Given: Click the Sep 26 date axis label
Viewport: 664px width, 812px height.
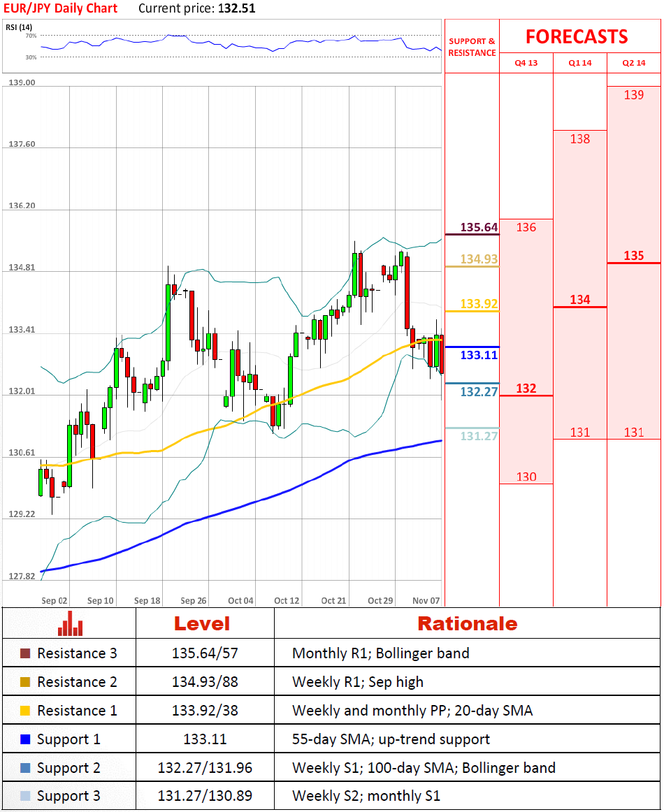Looking at the screenshot, I should click(193, 600).
